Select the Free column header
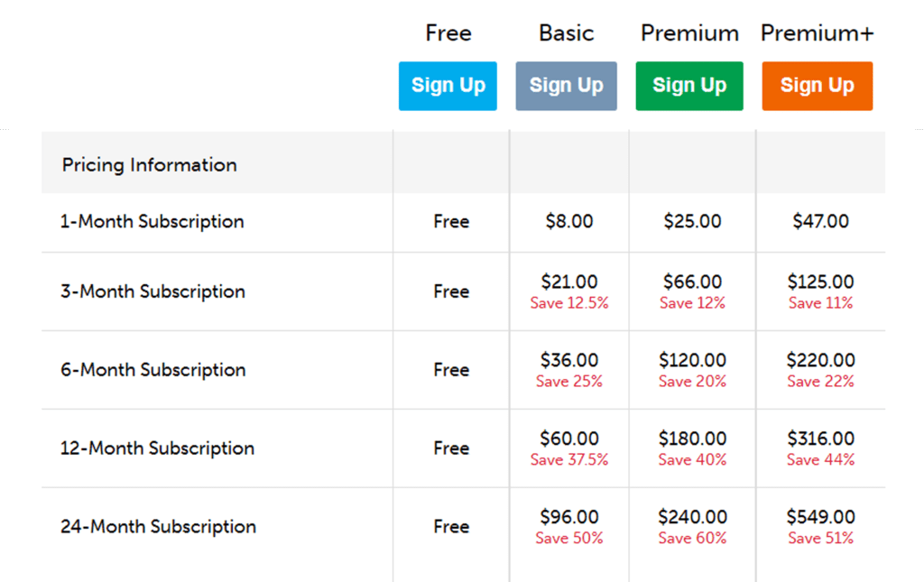Viewport: 924px width, 582px height. click(448, 32)
